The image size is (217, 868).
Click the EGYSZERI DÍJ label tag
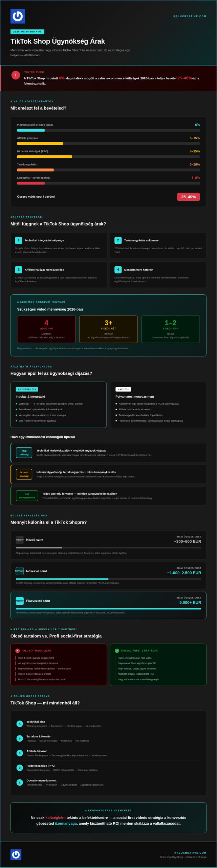click(27, 389)
